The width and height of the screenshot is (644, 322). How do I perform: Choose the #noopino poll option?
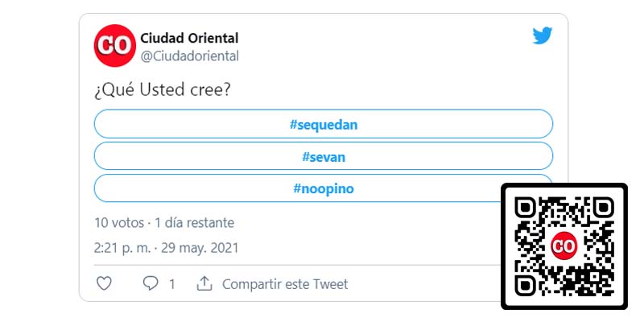[x=324, y=188]
